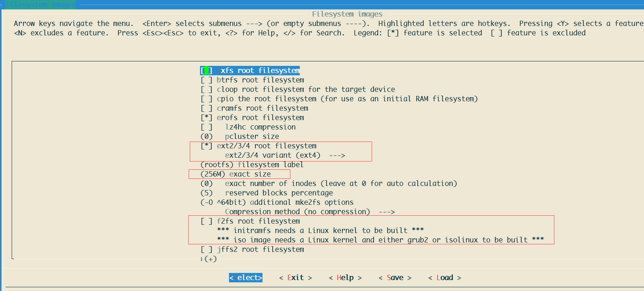Click the initramfs needs Linux kernel notice
The height and width of the screenshot is (291, 644).
coord(320,230)
